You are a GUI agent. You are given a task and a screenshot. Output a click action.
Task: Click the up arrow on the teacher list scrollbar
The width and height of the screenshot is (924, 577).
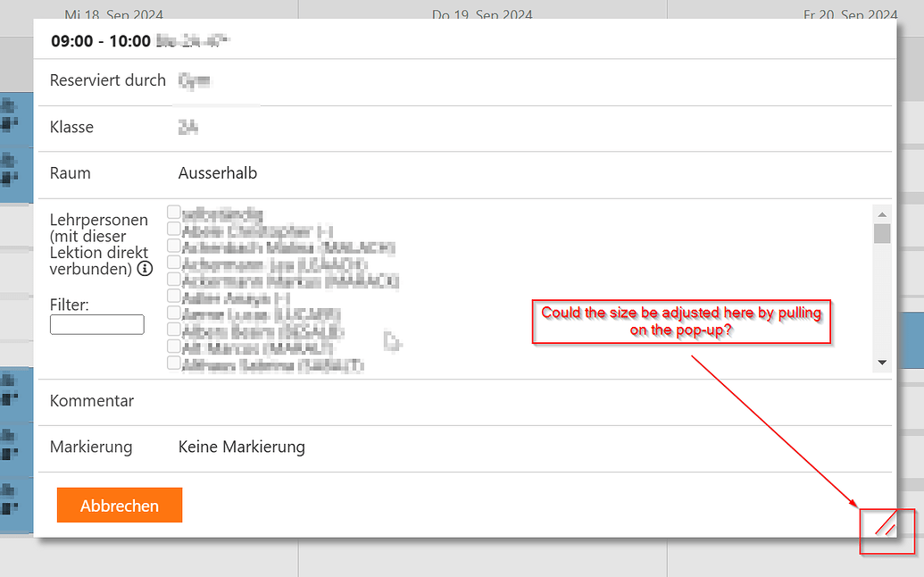point(882,213)
